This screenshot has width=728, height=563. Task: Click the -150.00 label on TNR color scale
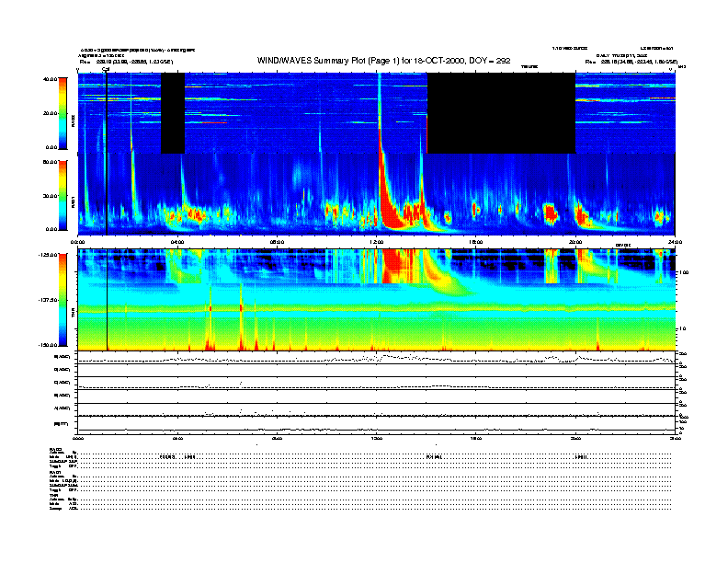47,345
